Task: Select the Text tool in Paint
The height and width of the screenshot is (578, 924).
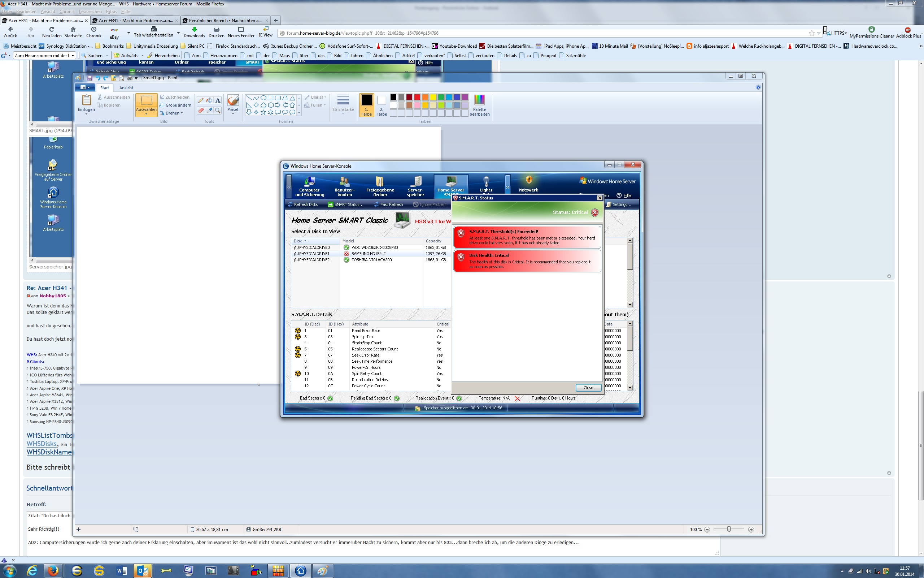Action: [x=218, y=100]
